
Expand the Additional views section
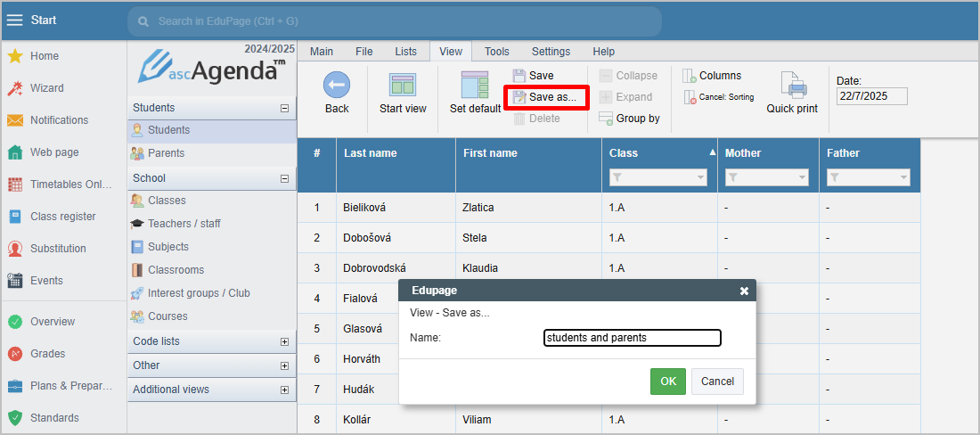click(284, 390)
